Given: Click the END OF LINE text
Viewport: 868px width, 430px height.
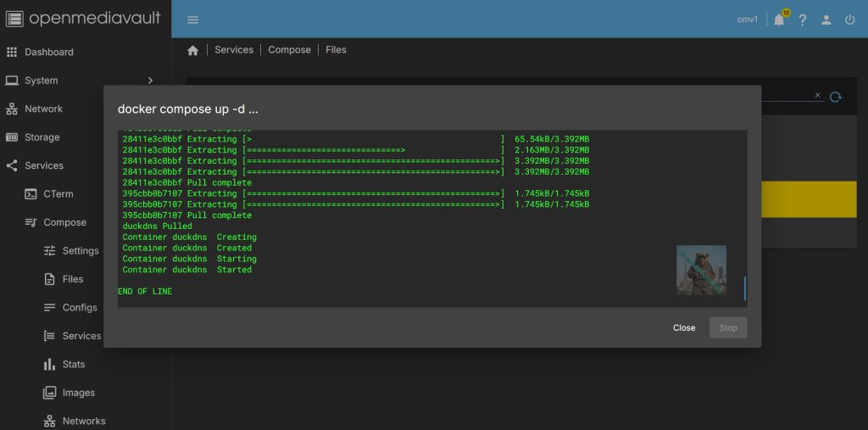Looking at the screenshot, I should [145, 292].
